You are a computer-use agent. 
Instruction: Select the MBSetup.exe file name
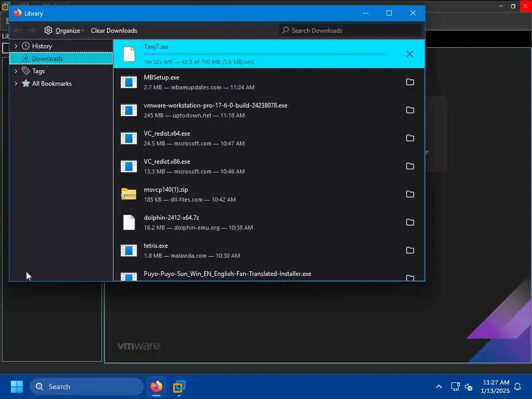162,77
